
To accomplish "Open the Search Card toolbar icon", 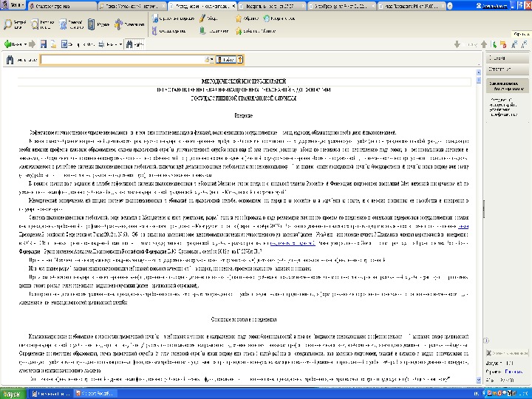I will (35, 24).
